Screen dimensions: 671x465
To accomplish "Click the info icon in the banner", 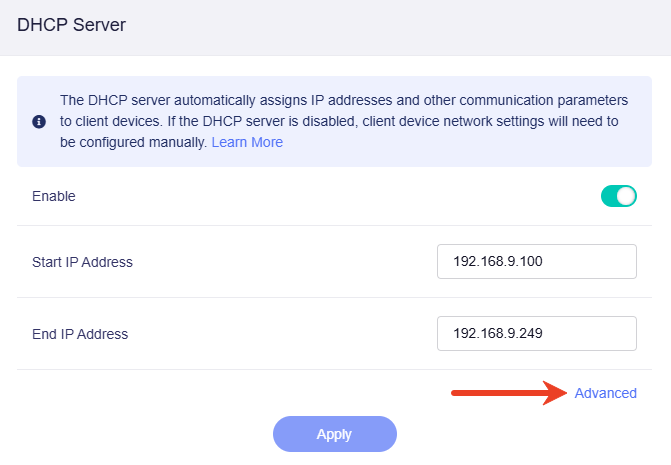I will pyautogui.click(x=39, y=122).
